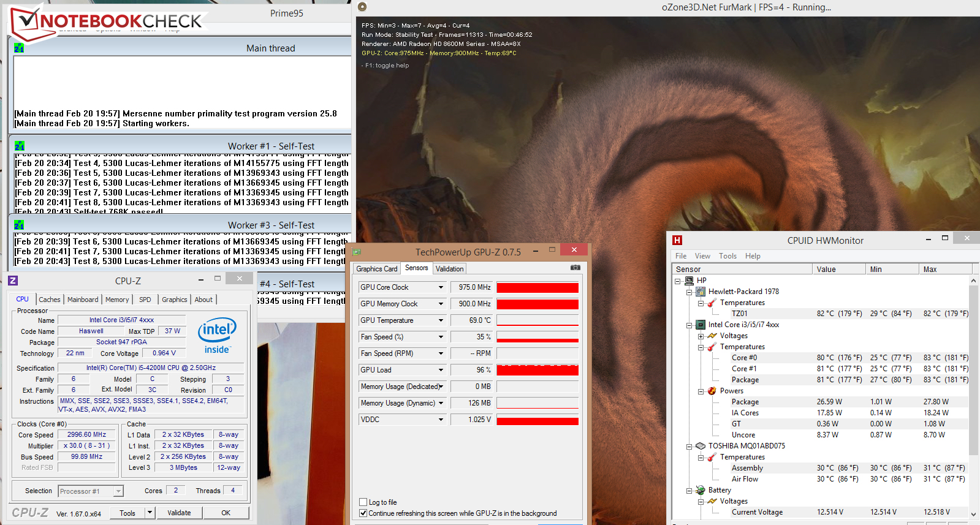The width and height of the screenshot is (980, 525).
Task: Open the SPD tab in CPU-Z
Action: pyautogui.click(x=145, y=300)
